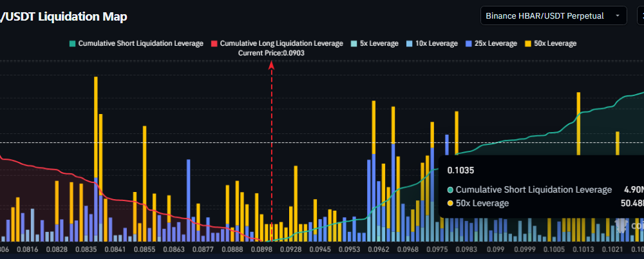Click the tall yellow bar above 0.1013
Screen dimensions: 644x259
click(x=578, y=122)
